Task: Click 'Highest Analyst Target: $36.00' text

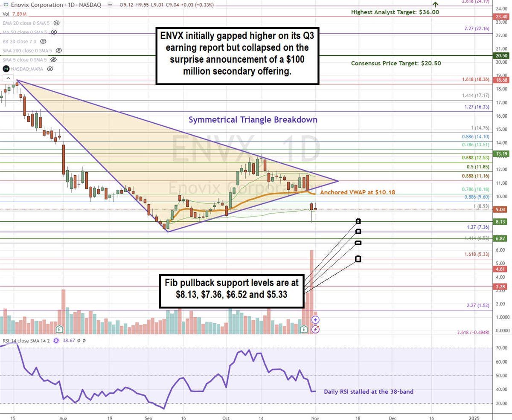Action: click(x=395, y=12)
